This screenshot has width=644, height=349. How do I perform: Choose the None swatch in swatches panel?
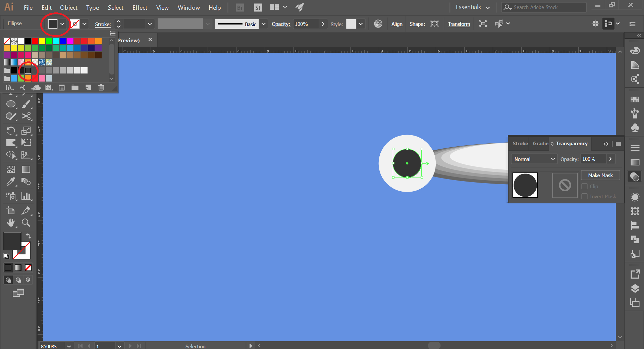click(7, 41)
